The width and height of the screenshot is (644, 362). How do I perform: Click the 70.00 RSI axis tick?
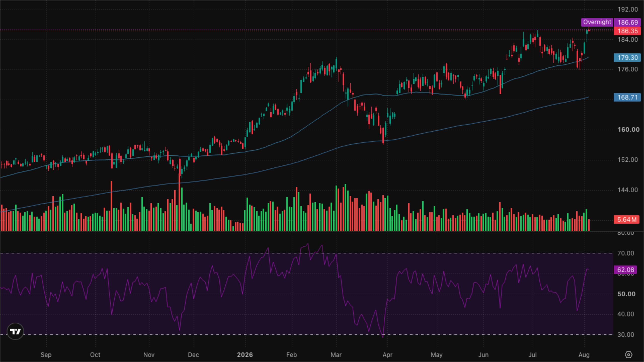pos(626,253)
